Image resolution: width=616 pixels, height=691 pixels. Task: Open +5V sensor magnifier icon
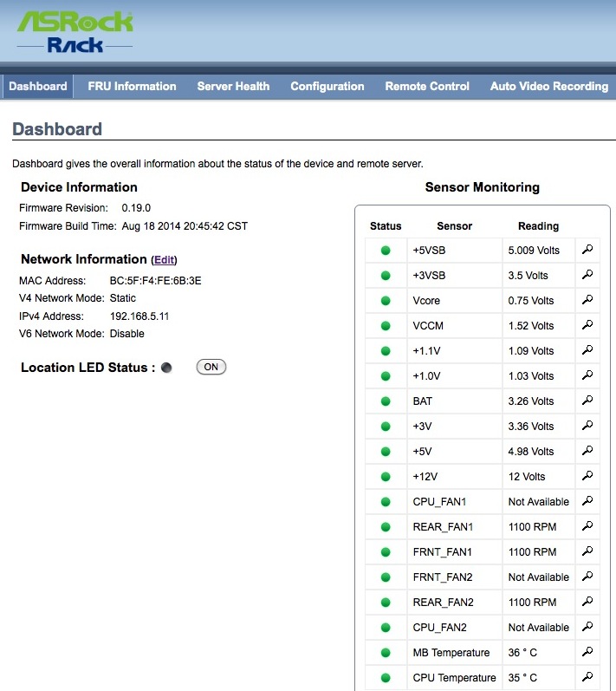pyautogui.click(x=587, y=450)
